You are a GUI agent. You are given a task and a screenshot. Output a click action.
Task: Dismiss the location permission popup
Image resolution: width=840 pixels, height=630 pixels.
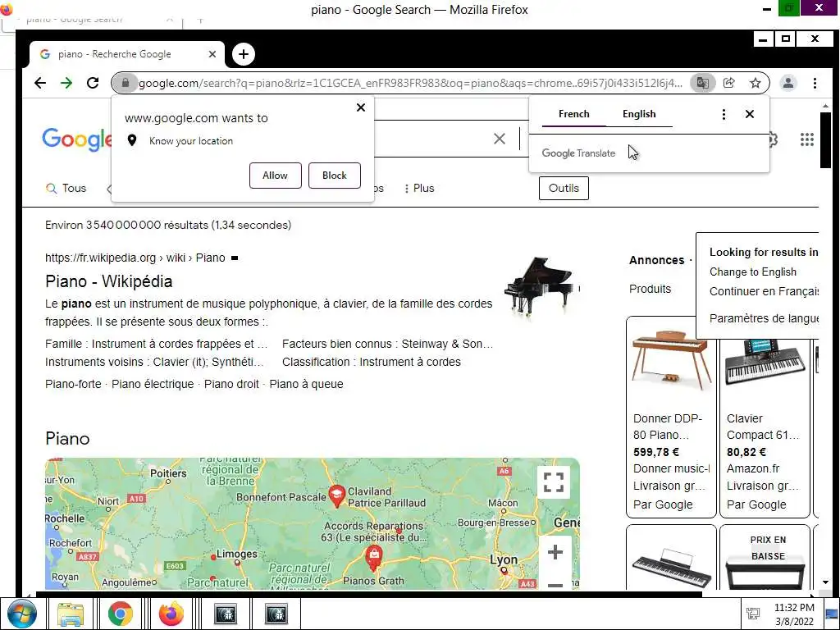click(361, 107)
